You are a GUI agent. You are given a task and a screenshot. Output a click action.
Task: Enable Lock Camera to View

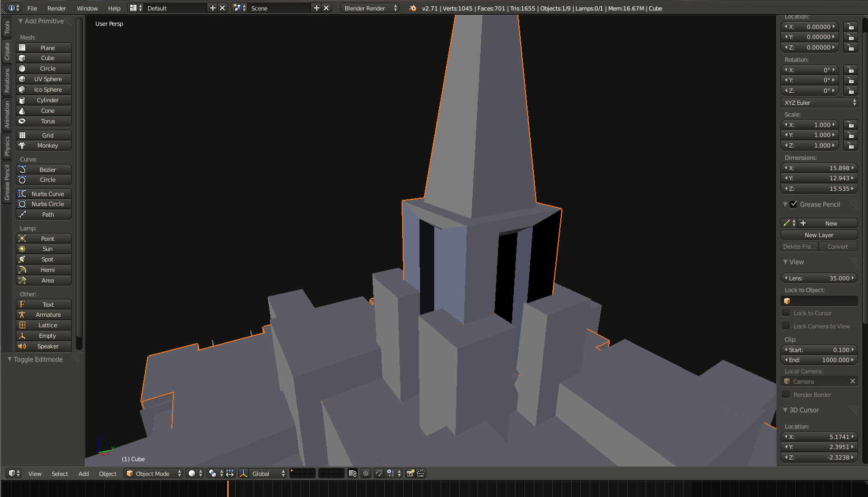click(786, 326)
